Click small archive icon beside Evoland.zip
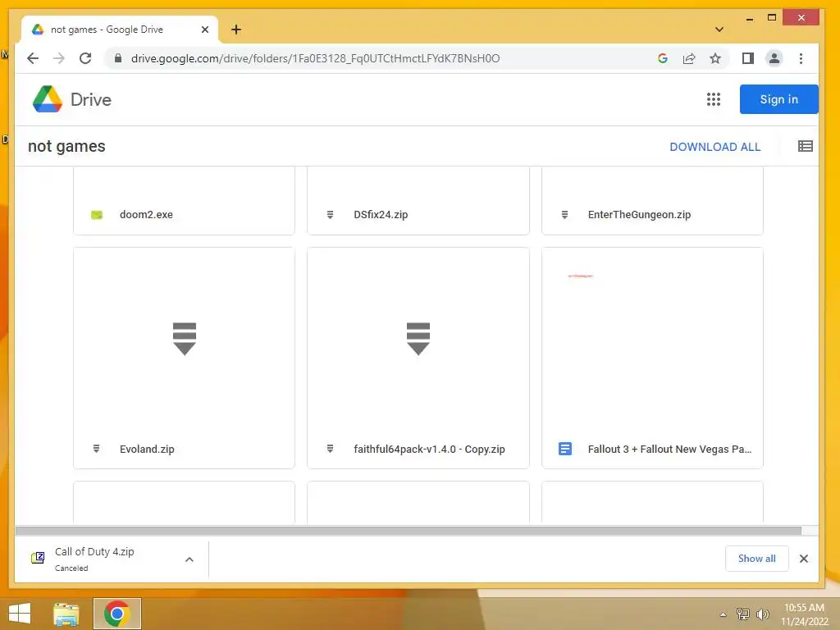840x630 pixels. pos(97,449)
